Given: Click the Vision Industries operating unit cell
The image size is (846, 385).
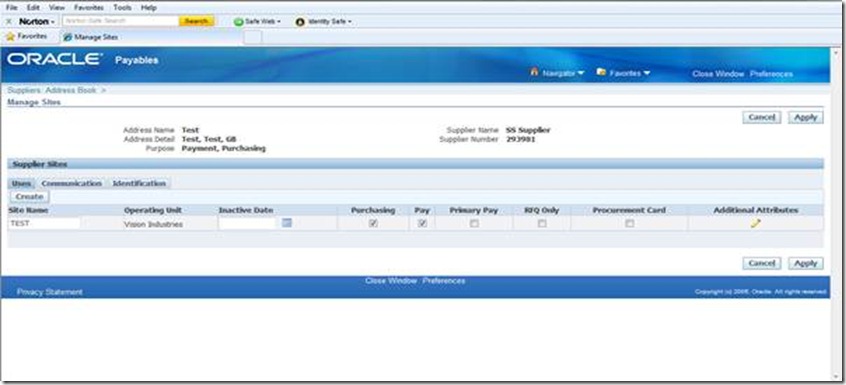Looking at the screenshot, I should (x=153, y=224).
